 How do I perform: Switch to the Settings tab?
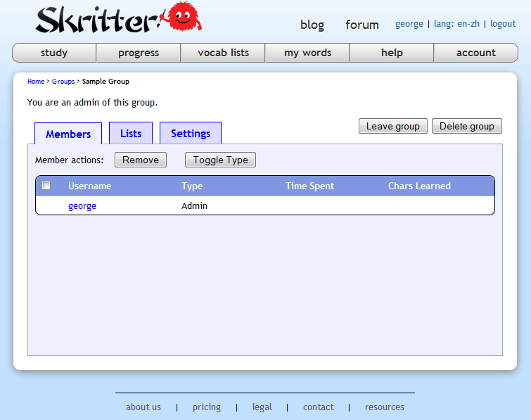tap(191, 134)
